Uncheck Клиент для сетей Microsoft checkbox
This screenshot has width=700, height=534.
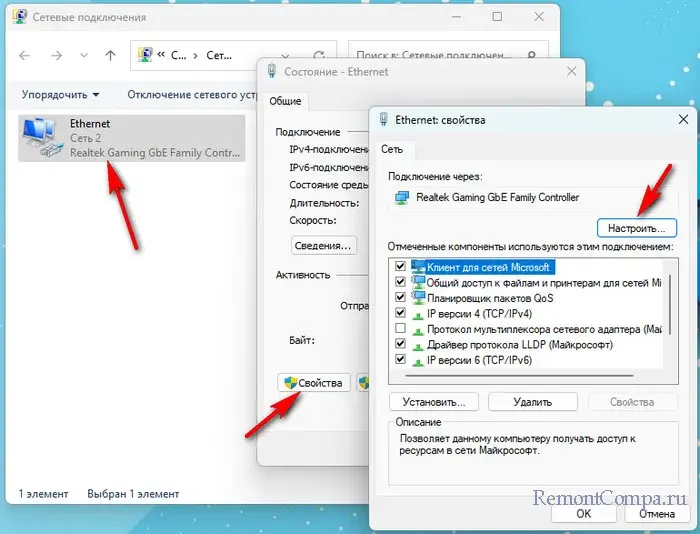coord(400,267)
